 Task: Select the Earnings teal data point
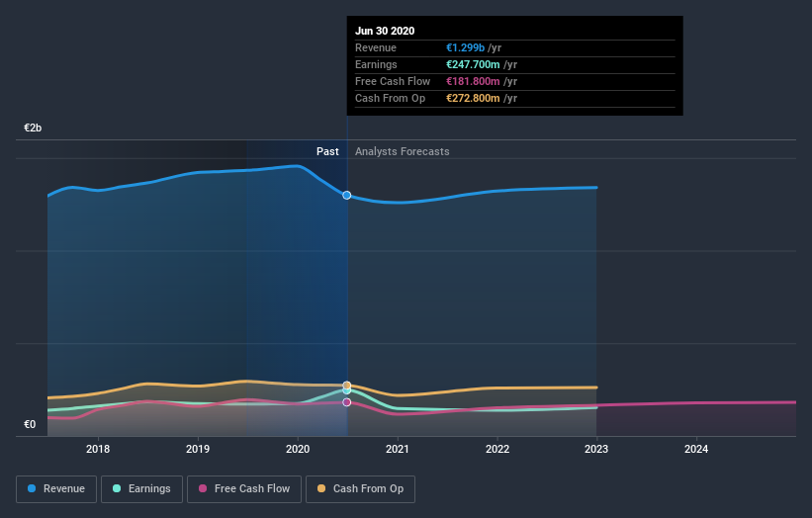pos(347,390)
